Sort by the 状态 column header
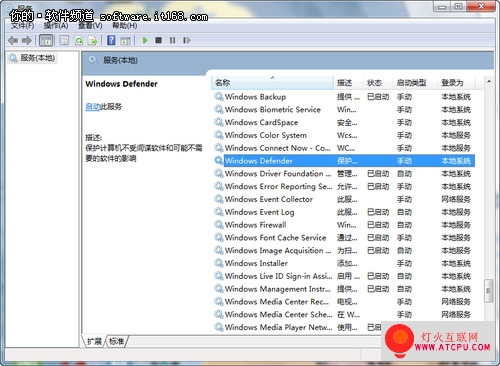The width and height of the screenshot is (500, 366). coord(378,83)
